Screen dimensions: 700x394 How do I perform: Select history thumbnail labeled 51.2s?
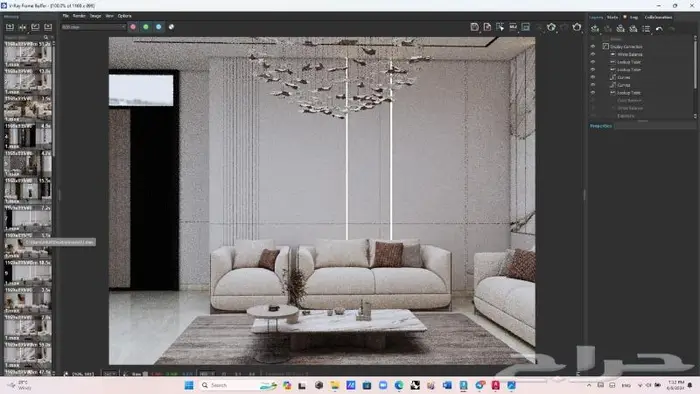point(28,54)
